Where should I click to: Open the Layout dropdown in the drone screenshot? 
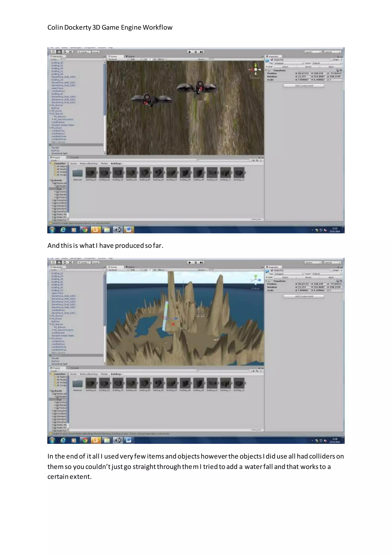pos(332,52)
